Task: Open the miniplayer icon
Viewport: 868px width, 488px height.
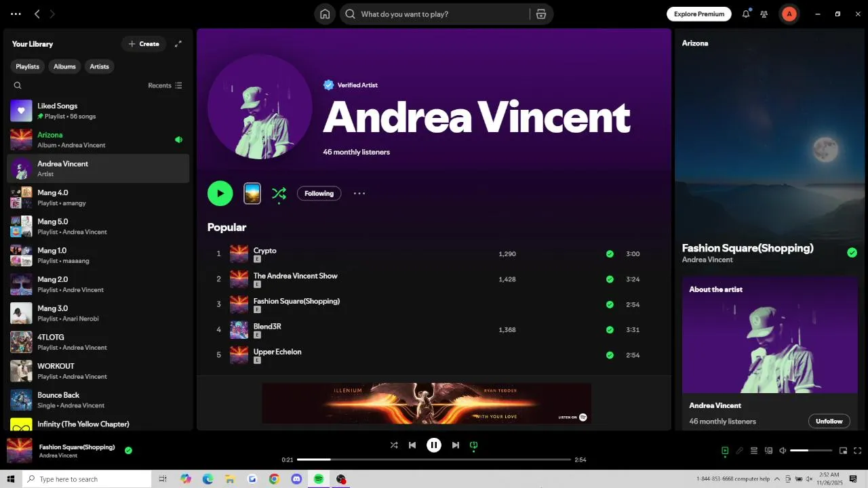Action: (844, 451)
